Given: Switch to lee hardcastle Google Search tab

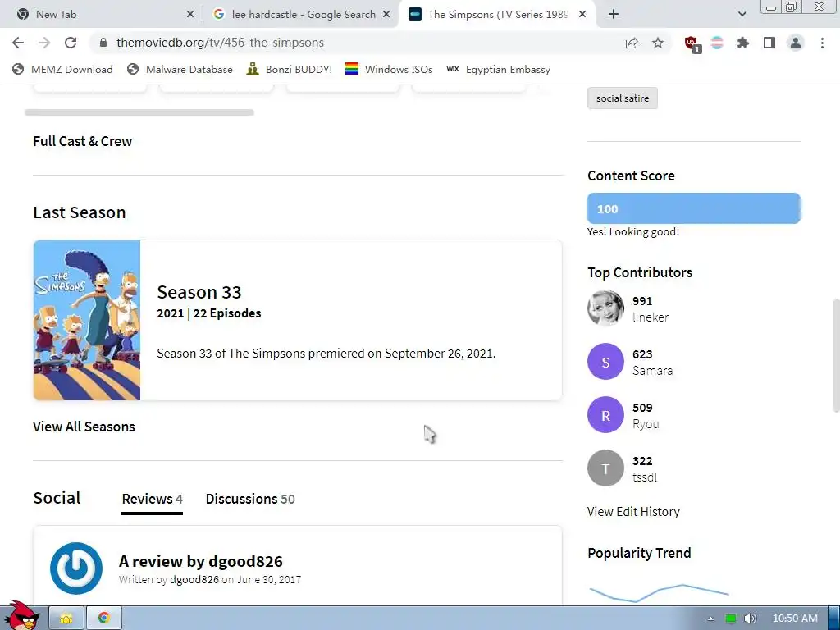Looking at the screenshot, I should pos(300,15).
